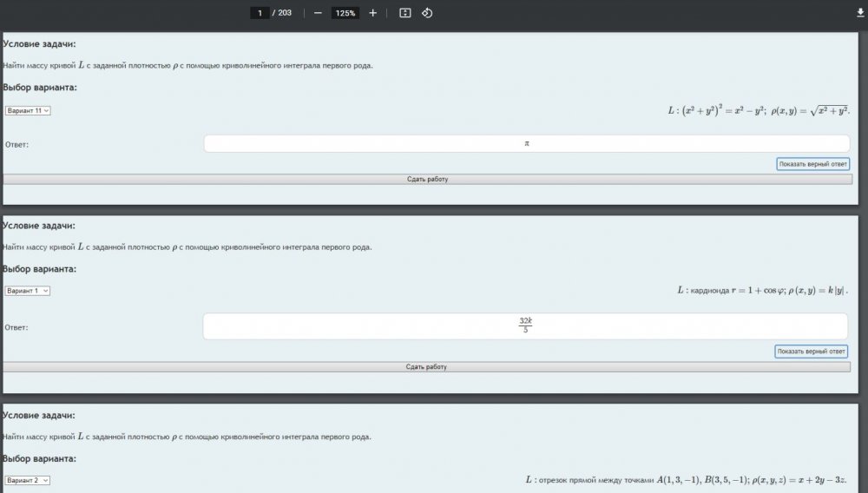Screen dimensions: 868x493
Task: Show correct answer for the cardioid problem
Action: click(x=811, y=352)
